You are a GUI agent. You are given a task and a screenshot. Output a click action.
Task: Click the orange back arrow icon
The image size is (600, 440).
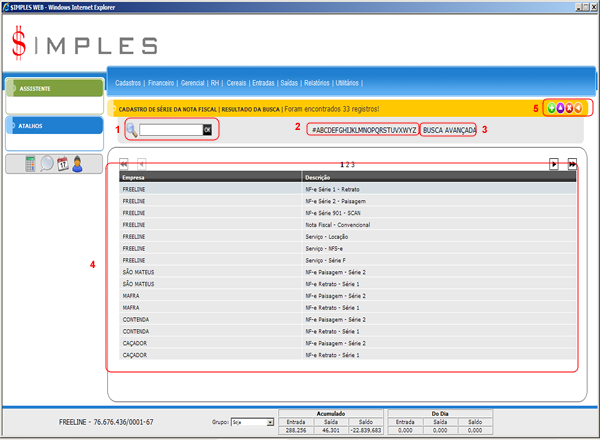[x=578, y=107]
